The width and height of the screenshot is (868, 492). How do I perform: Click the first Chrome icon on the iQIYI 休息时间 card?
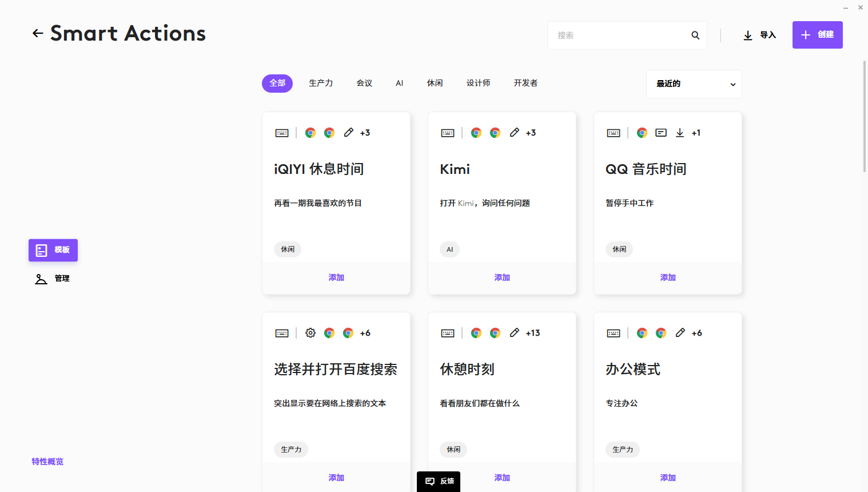[310, 133]
